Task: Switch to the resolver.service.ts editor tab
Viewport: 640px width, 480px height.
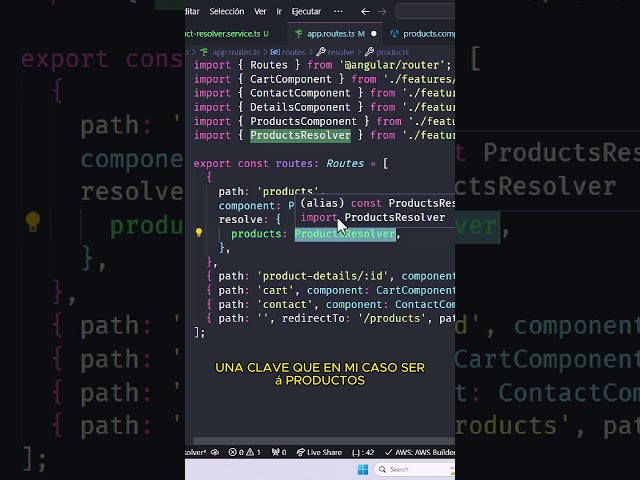Action: (229, 34)
